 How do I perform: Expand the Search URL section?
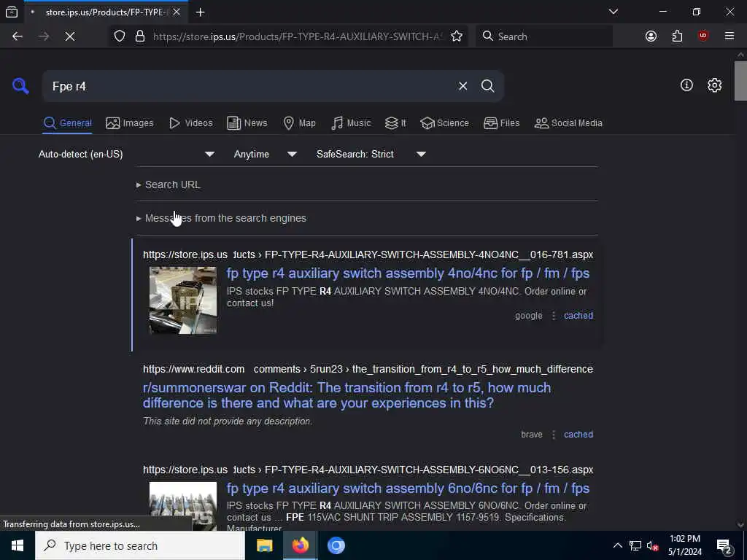pos(172,184)
